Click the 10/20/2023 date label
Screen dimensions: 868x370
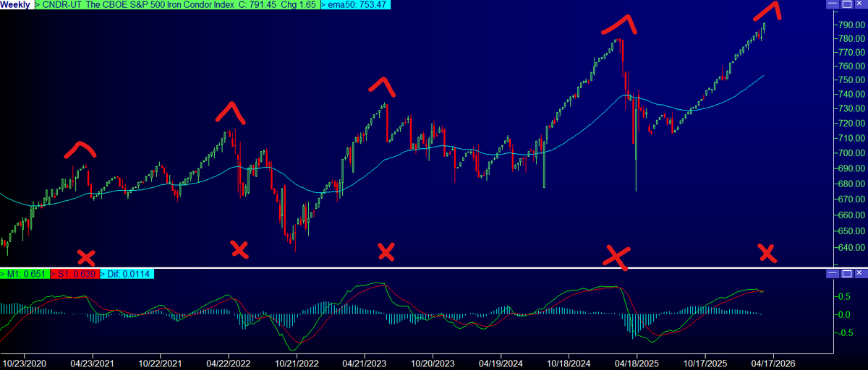(x=432, y=363)
